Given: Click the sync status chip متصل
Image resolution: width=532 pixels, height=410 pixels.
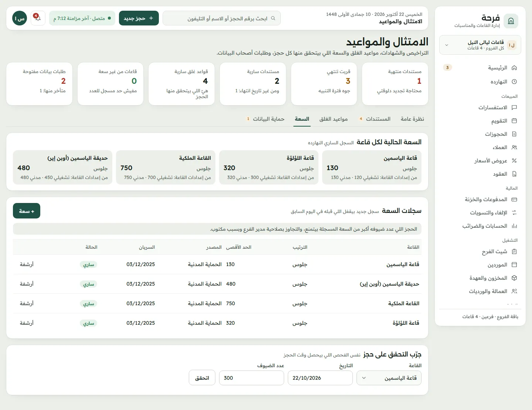Looking at the screenshot, I should click(82, 18).
